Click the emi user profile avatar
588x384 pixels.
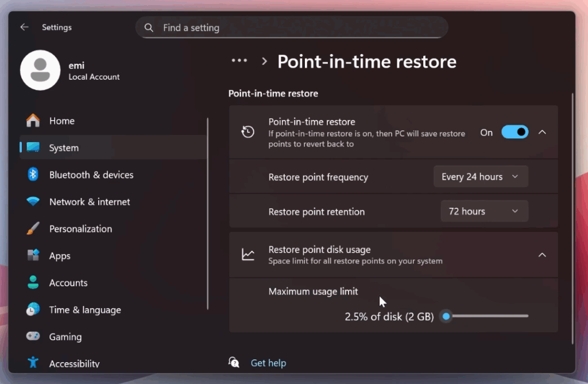(x=40, y=70)
